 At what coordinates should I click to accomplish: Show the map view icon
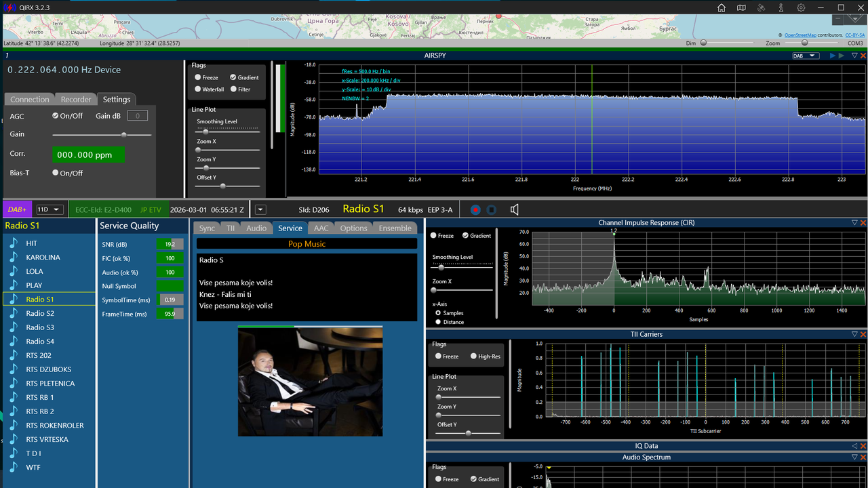click(x=741, y=7)
